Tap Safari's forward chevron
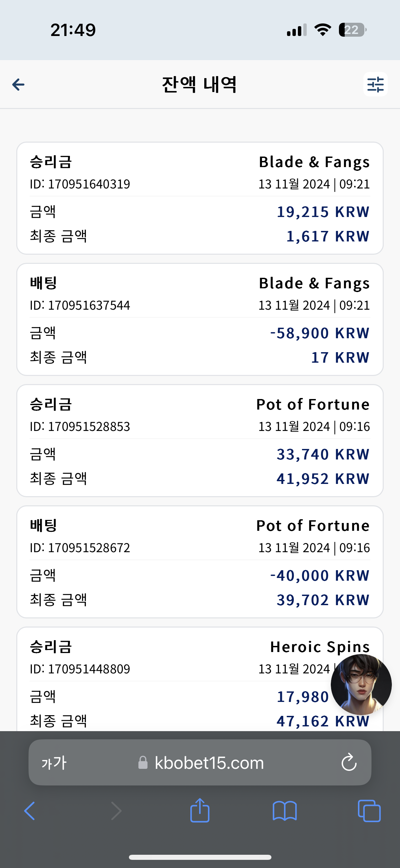400x868 pixels. coord(116,811)
